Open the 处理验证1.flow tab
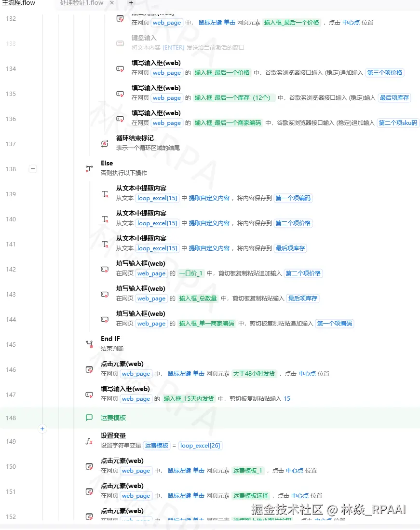This screenshot has height=530, width=420. [81, 3]
